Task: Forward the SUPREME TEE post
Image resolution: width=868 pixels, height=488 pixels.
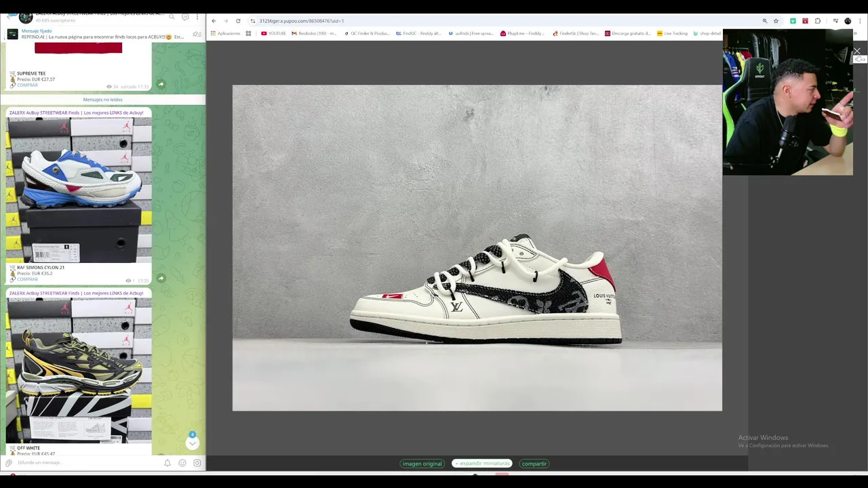Action: point(161,85)
